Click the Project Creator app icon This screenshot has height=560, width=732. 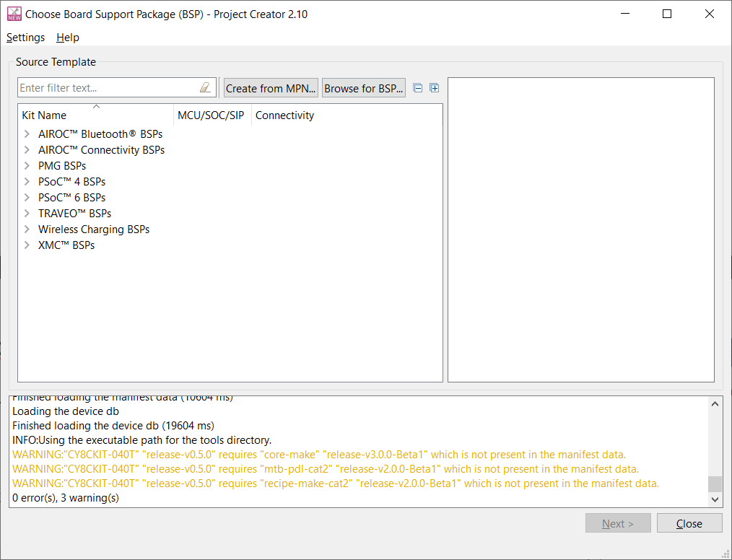tap(14, 14)
